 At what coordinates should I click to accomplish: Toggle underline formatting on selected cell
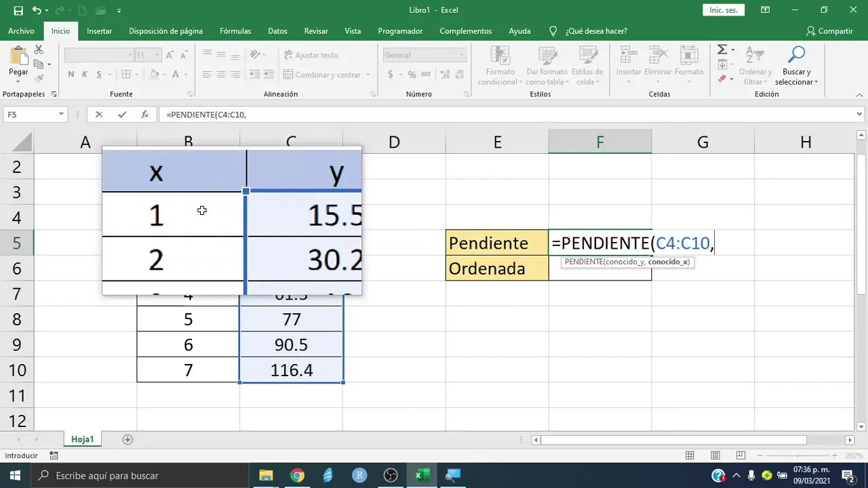click(99, 73)
